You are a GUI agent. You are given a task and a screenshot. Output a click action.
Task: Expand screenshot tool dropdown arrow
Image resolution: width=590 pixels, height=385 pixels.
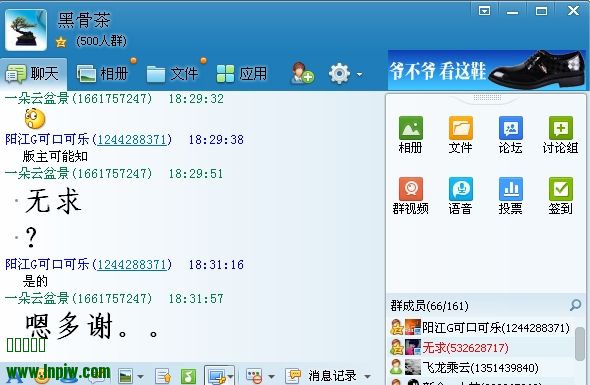(230, 376)
